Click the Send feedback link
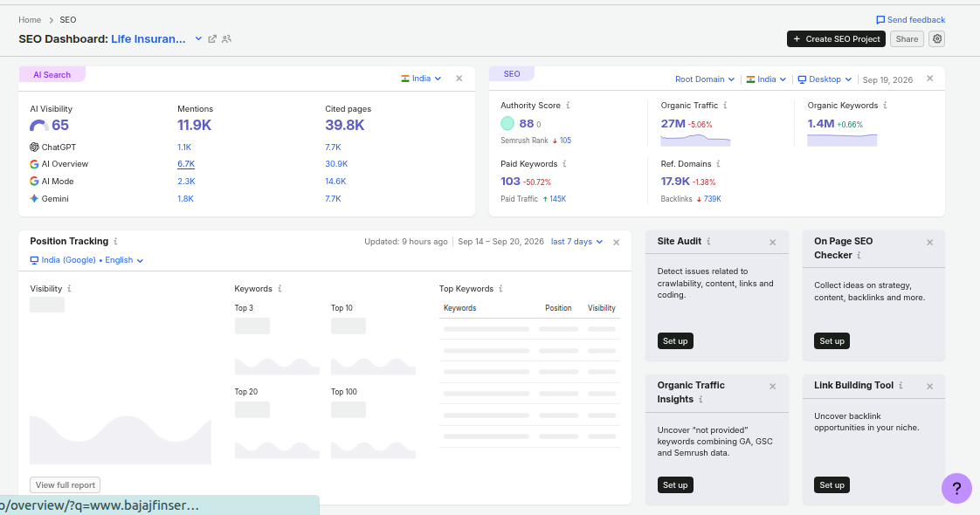This screenshot has height=515, width=980. (911, 20)
